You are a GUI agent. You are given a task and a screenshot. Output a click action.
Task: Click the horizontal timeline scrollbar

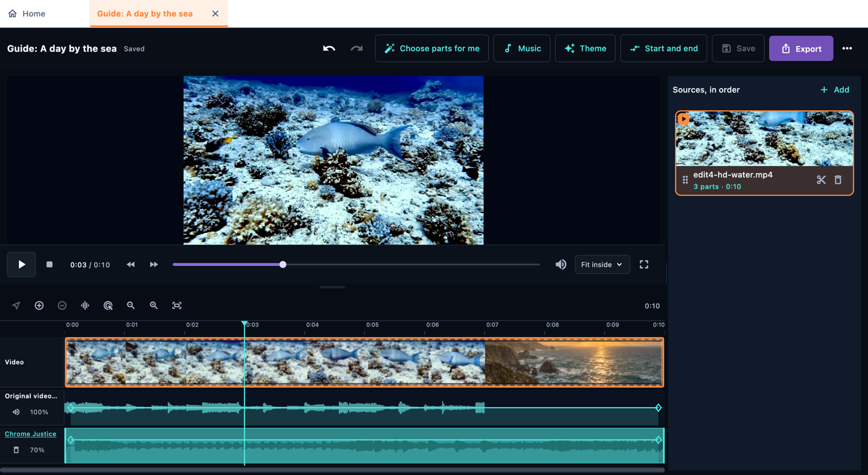(332, 470)
